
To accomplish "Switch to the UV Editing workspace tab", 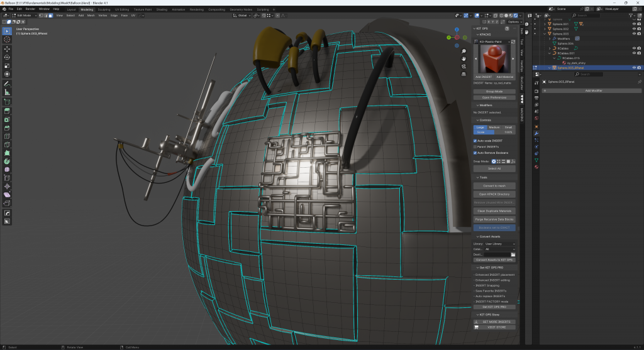I will coord(122,9).
